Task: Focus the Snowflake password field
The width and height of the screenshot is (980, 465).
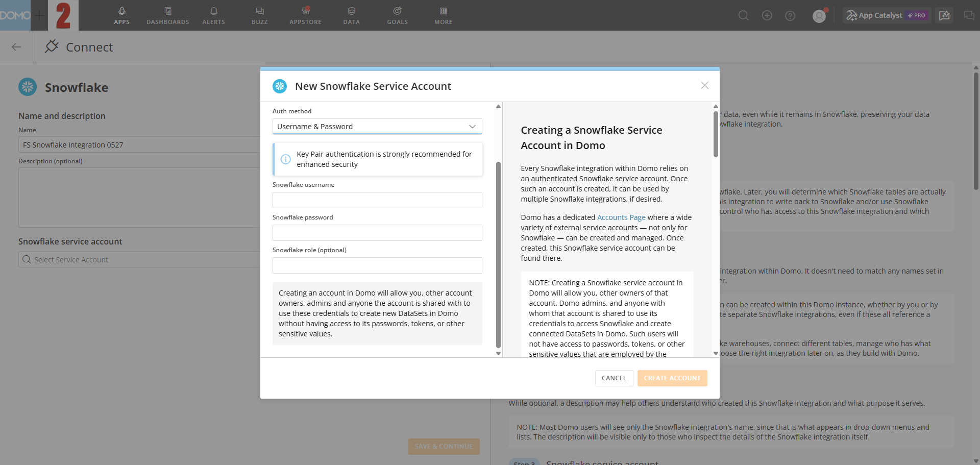Action: click(x=377, y=233)
